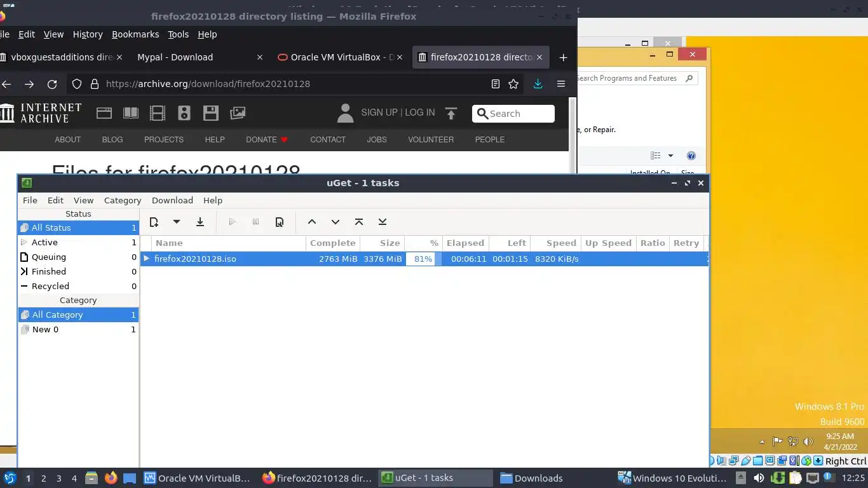Screen dimensions: 868x488
Task: Open Downloads folder in taskbar
Action: (x=532, y=478)
